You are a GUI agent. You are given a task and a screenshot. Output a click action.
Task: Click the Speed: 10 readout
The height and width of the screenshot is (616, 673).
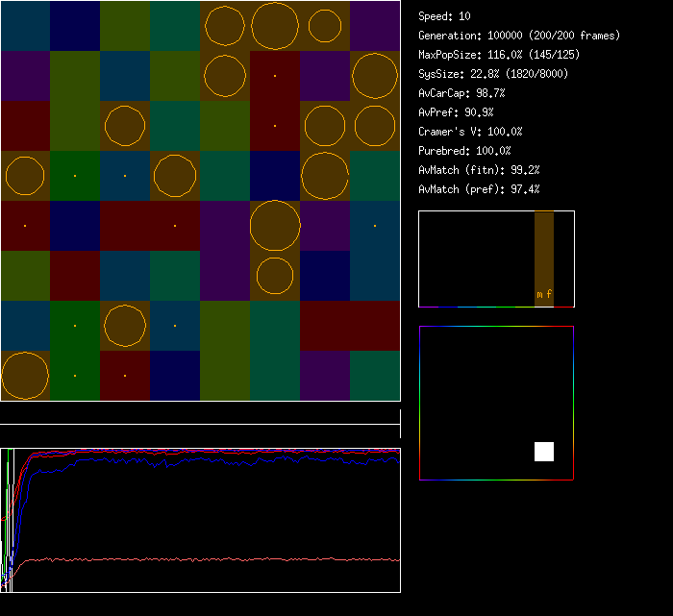point(444,16)
